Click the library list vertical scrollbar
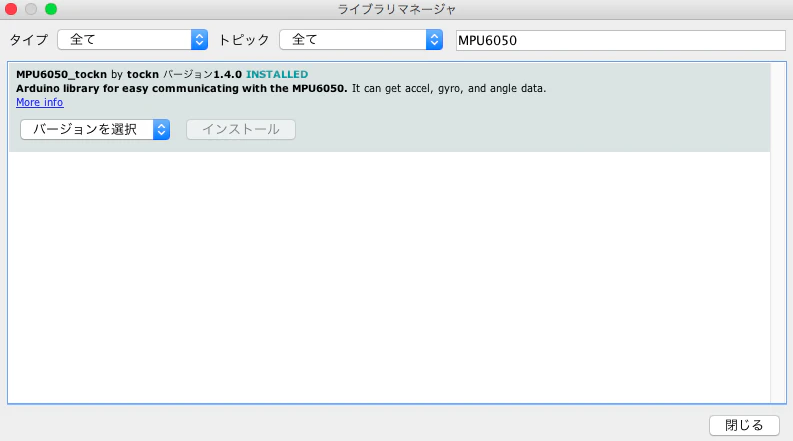The width and height of the screenshot is (793, 441). click(778, 233)
